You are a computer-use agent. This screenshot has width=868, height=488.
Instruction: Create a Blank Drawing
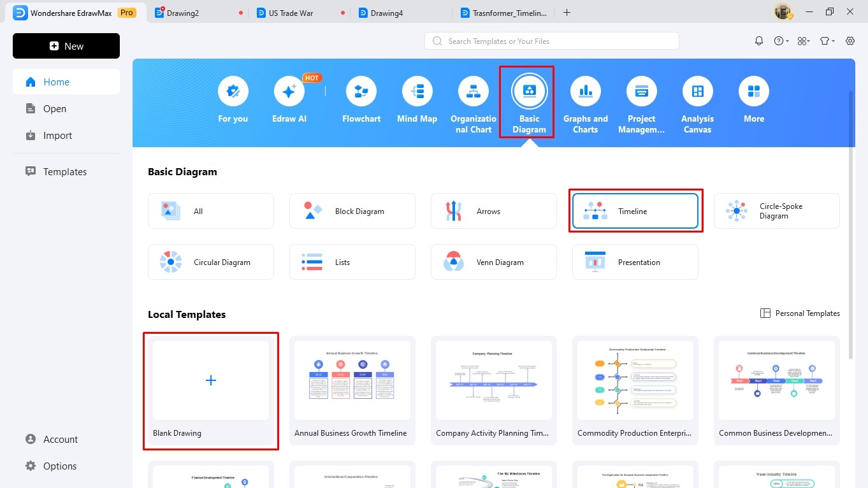[211, 390]
